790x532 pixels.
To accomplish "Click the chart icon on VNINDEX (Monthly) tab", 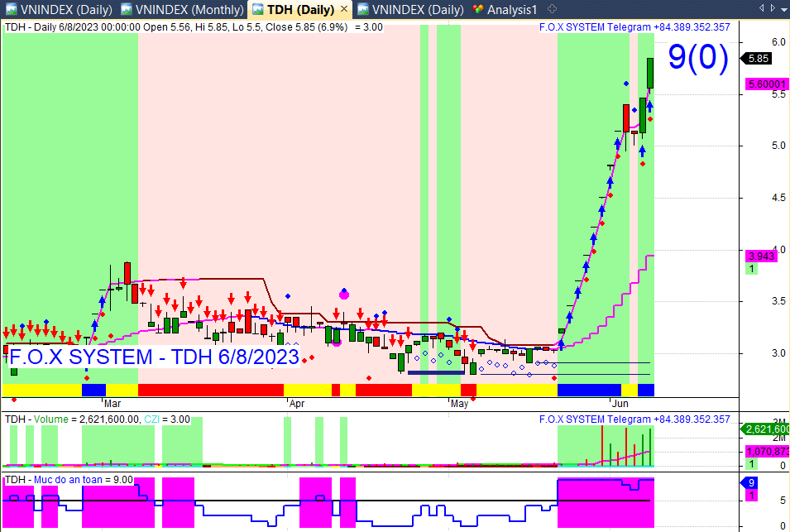I will (127, 9).
